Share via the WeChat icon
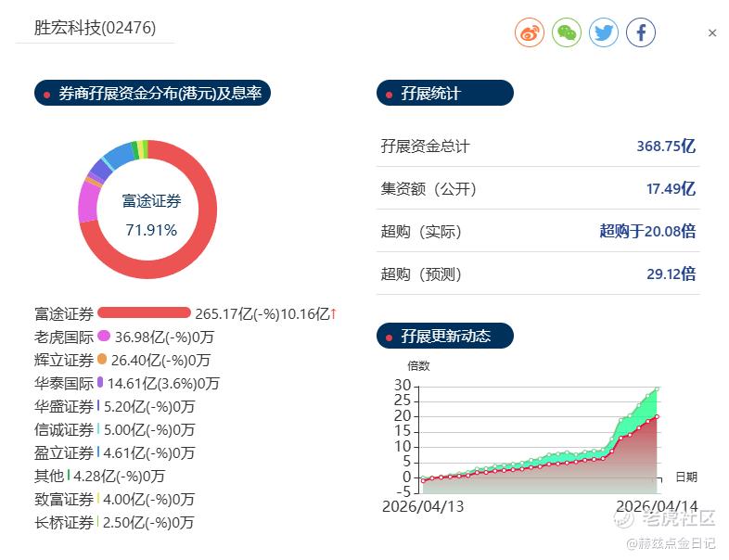 pos(567,32)
